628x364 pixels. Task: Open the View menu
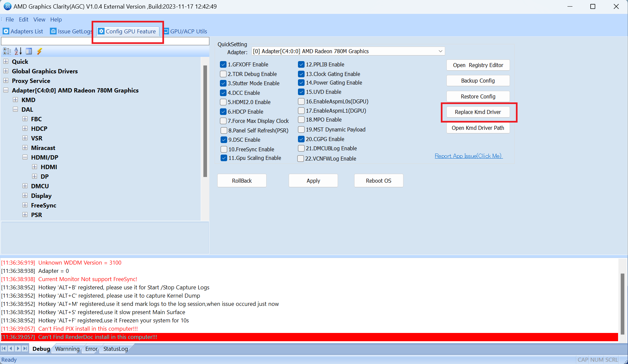pyautogui.click(x=39, y=19)
